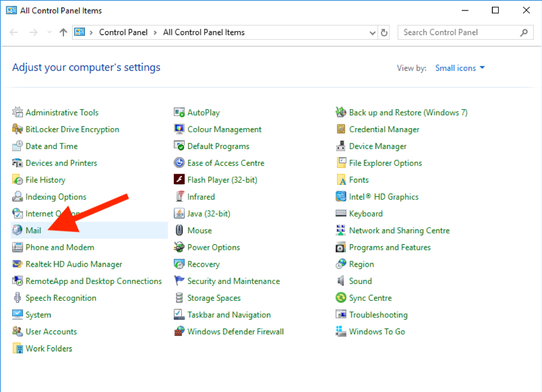
Task: Click the Windows Defender Firewall icon
Action: (x=179, y=331)
